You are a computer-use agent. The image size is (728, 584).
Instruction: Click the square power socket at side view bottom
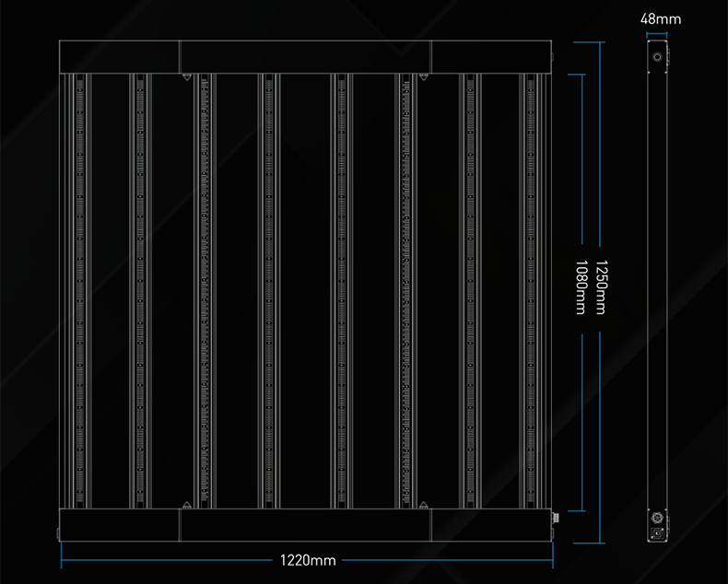point(656,531)
